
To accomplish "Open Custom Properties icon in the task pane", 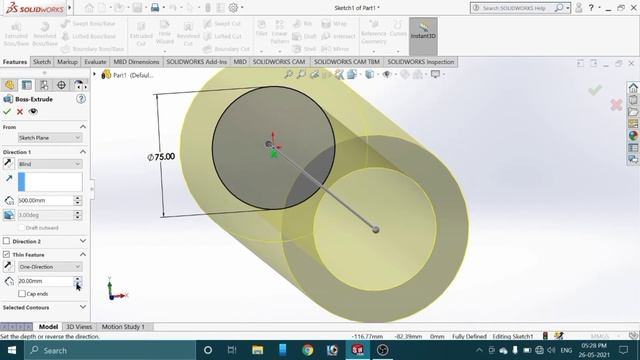I will (x=633, y=147).
